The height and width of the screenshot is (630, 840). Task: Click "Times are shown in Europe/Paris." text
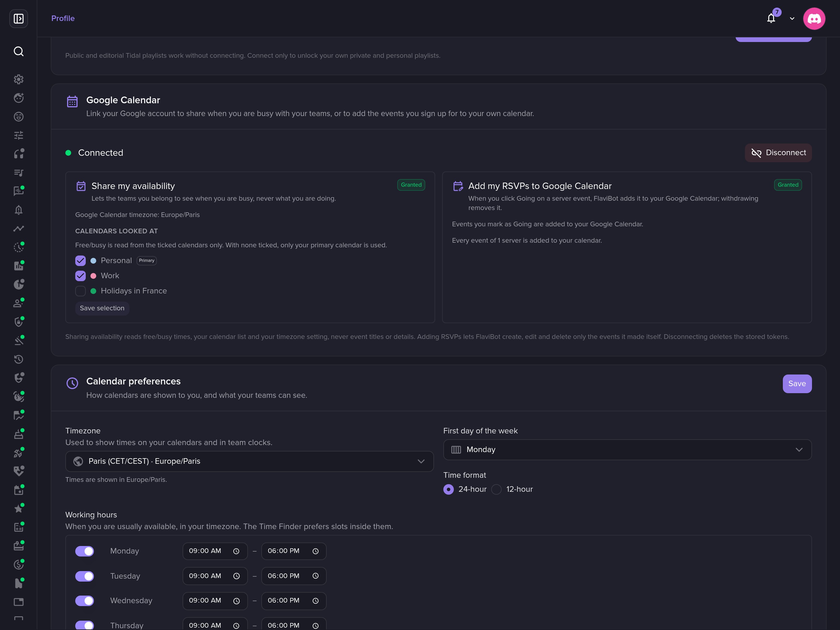[116, 480]
